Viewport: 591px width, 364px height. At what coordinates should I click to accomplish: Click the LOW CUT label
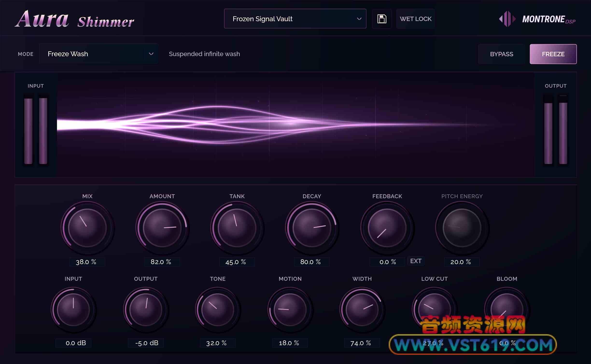click(434, 279)
